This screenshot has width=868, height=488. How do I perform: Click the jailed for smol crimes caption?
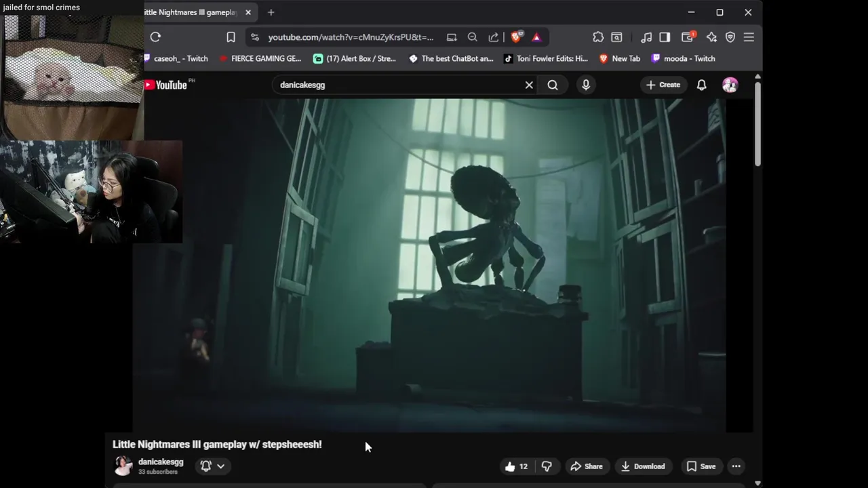(x=41, y=7)
